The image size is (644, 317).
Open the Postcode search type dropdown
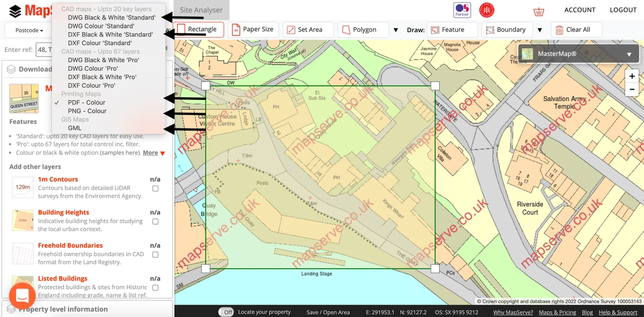(29, 30)
